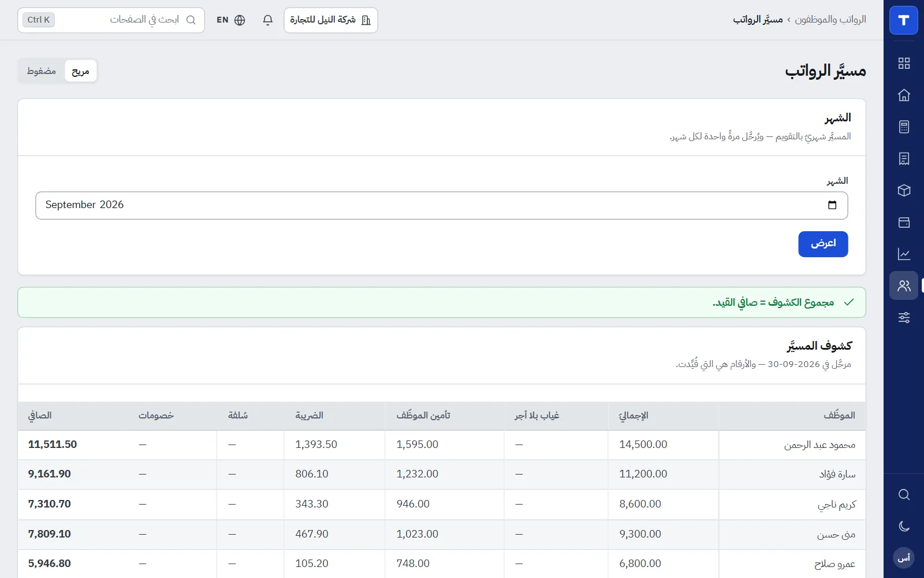Open notifications bell icon
Viewport: 924px width, 578px height.
coord(267,20)
